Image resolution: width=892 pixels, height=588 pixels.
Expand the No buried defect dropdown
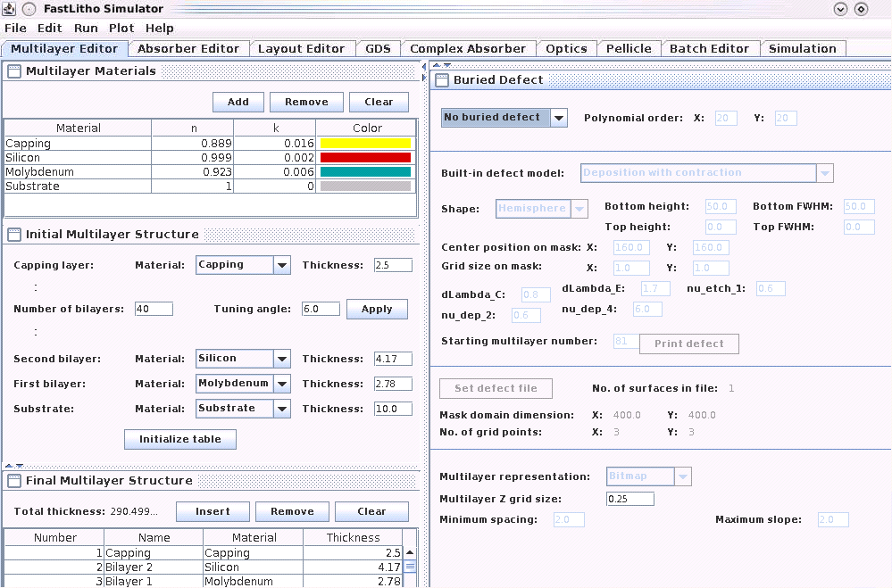pos(558,118)
